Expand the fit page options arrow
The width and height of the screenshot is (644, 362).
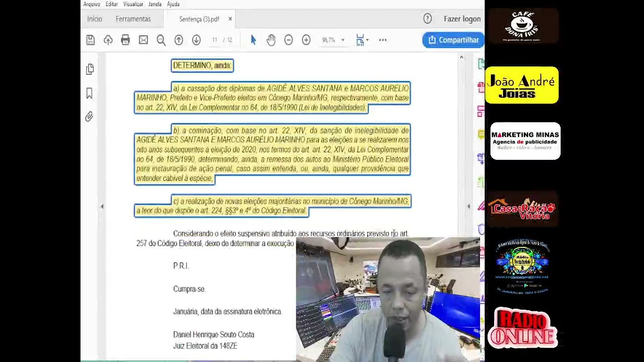coord(367,40)
